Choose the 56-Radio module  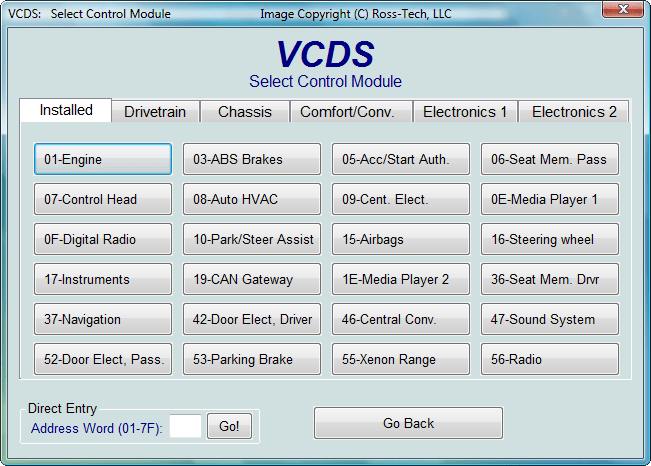point(550,359)
